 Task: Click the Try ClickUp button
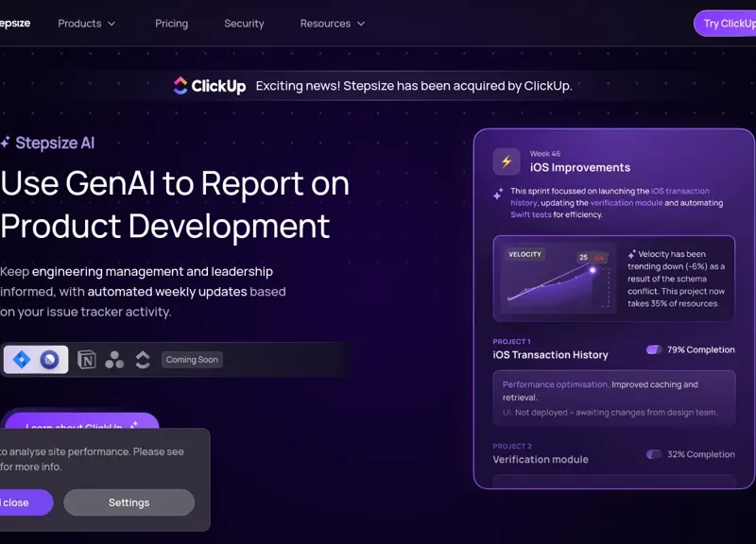728,24
